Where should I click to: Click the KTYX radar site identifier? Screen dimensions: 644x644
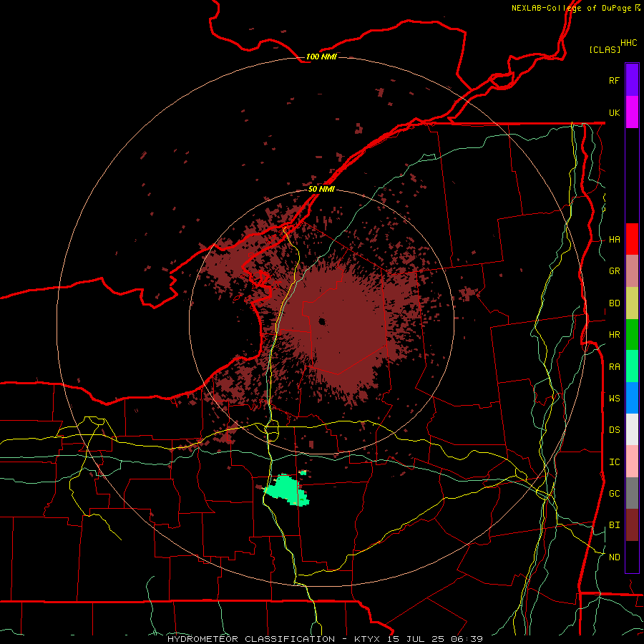[x=369, y=639]
